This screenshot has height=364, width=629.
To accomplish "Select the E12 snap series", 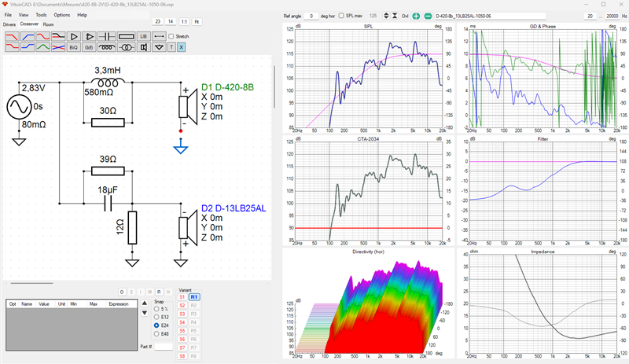I will (156, 317).
